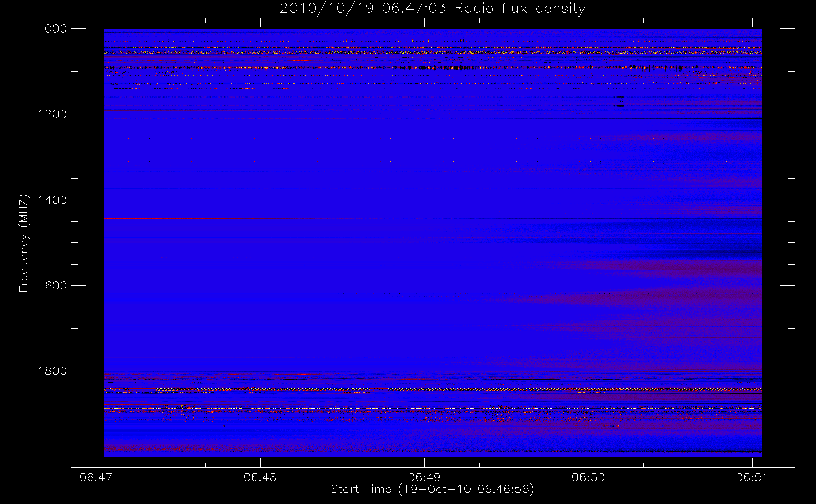Image resolution: width=816 pixels, height=504 pixels.
Task: Click the 'Start Time (19-Oct-10 06:46:56)' label
Action: coord(432,489)
